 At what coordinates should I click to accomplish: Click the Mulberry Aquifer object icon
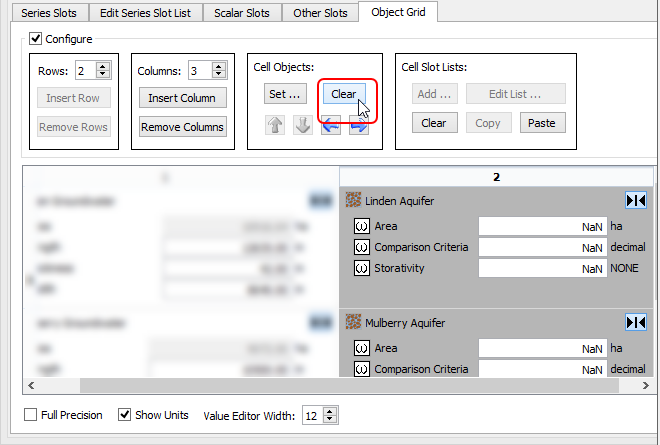click(353, 323)
